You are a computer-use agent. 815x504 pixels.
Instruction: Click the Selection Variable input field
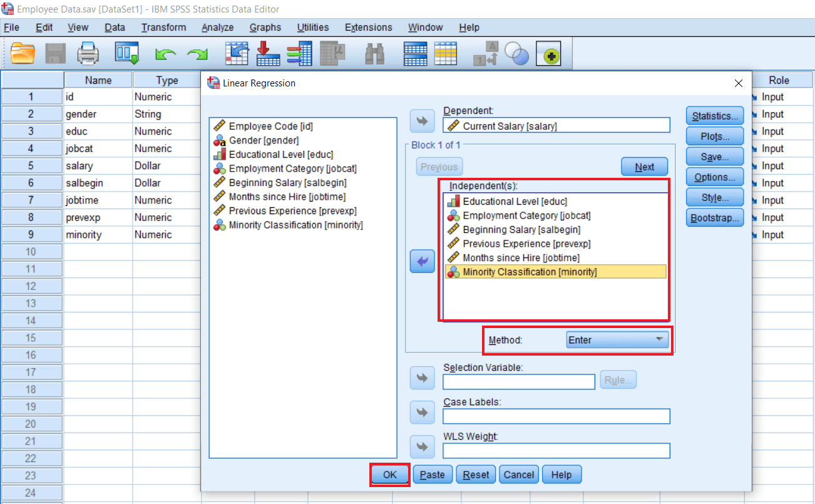click(519, 381)
